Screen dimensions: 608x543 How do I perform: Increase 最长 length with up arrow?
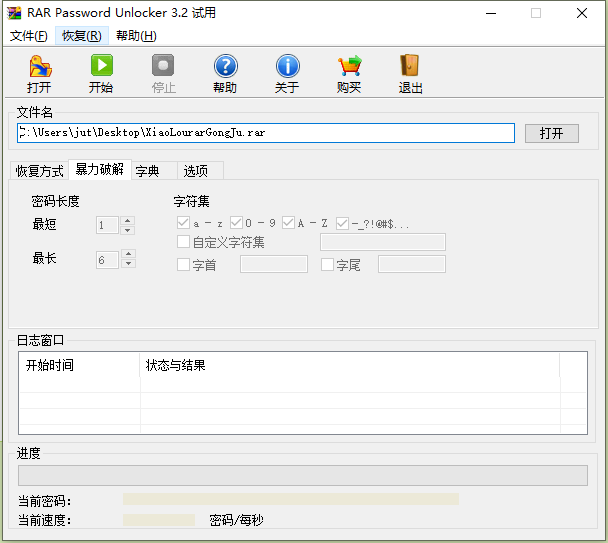pos(128,254)
